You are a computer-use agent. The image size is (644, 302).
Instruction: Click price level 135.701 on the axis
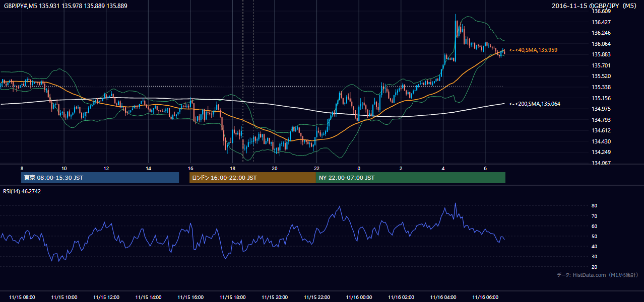602,65
